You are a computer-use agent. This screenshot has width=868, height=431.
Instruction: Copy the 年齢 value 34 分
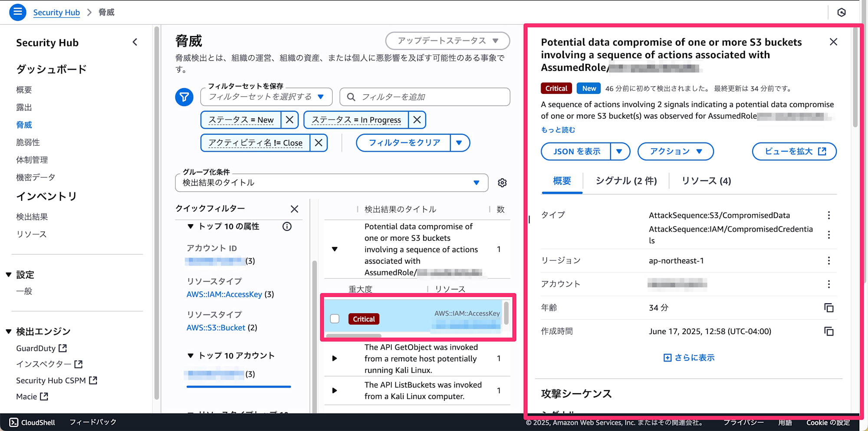829,308
